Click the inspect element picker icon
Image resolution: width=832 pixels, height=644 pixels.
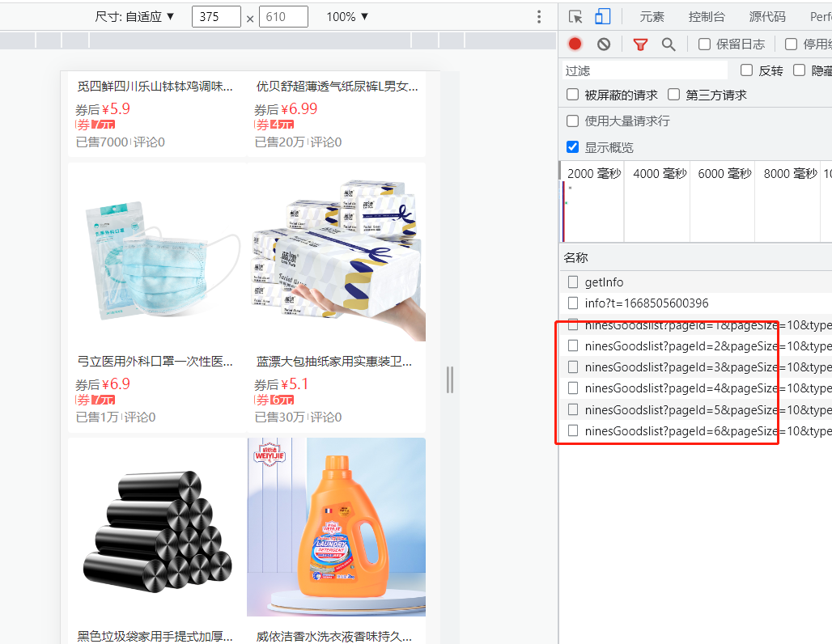[575, 17]
